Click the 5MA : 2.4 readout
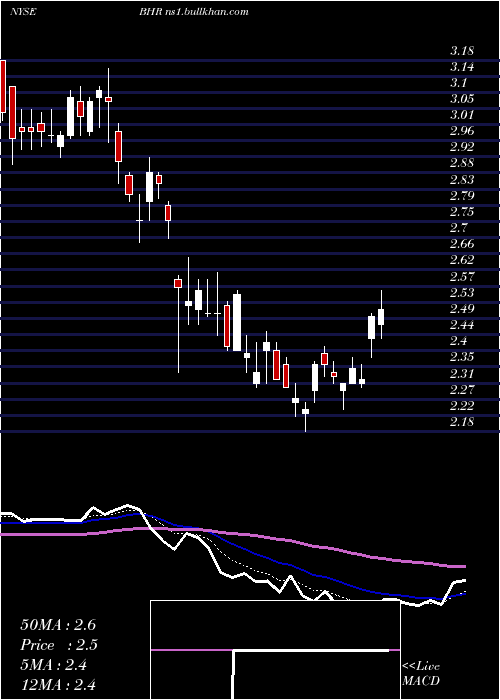The width and height of the screenshot is (500, 700). click(54, 665)
